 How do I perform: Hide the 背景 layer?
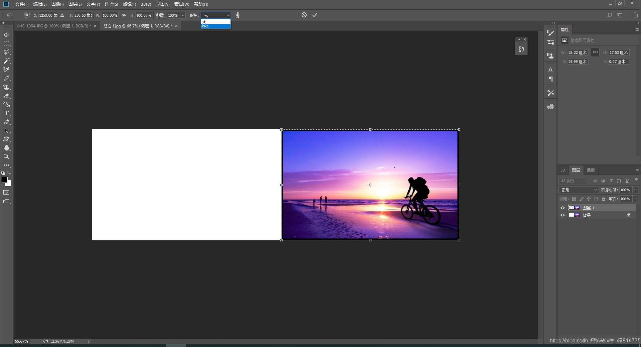tap(562, 215)
